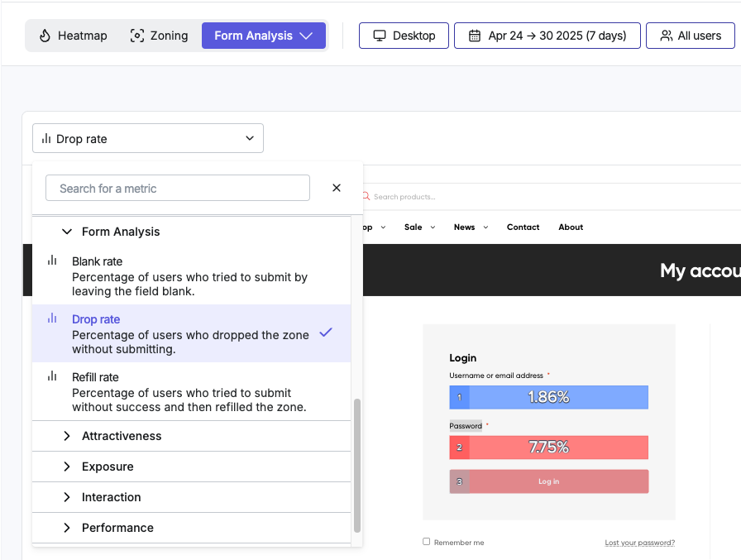The width and height of the screenshot is (741, 560).
Task: Click the Blank rate bar chart icon
Action: [52, 261]
